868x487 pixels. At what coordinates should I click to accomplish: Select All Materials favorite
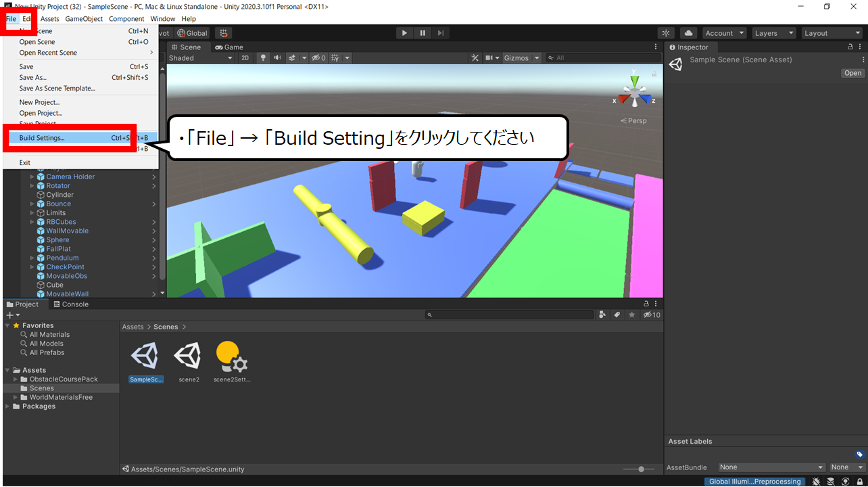tap(49, 335)
